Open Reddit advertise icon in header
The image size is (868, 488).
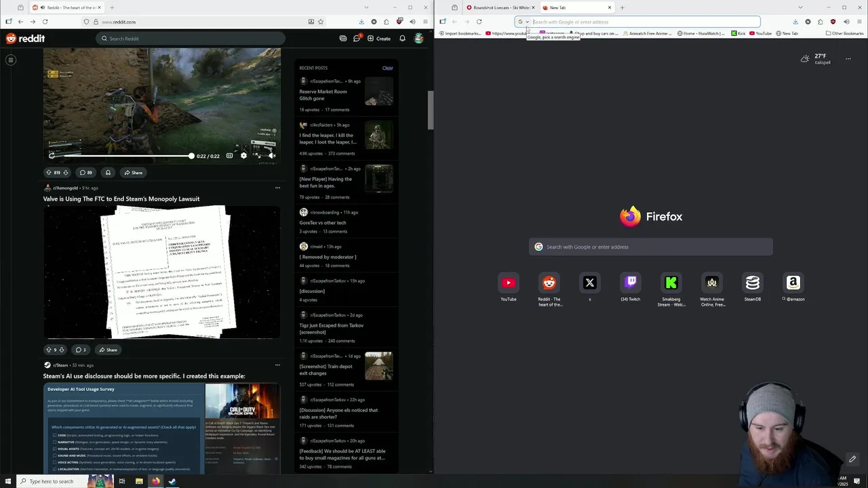pyautogui.click(x=343, y=39)
